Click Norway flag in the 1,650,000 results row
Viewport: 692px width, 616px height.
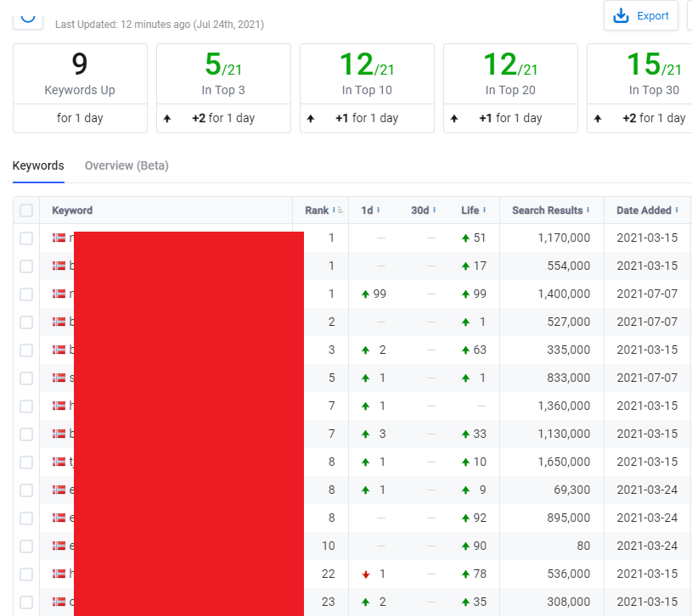(x=59, y=462)
